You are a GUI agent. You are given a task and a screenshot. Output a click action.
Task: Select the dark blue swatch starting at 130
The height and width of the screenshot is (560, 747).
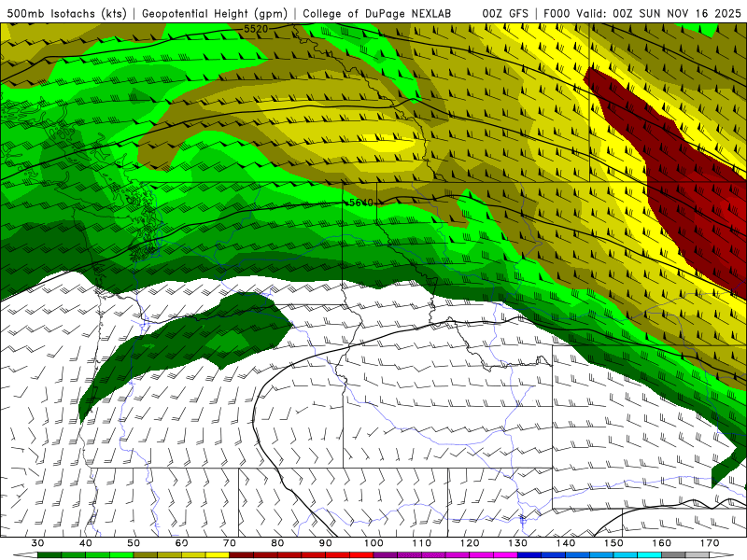[x=529, y=554]
